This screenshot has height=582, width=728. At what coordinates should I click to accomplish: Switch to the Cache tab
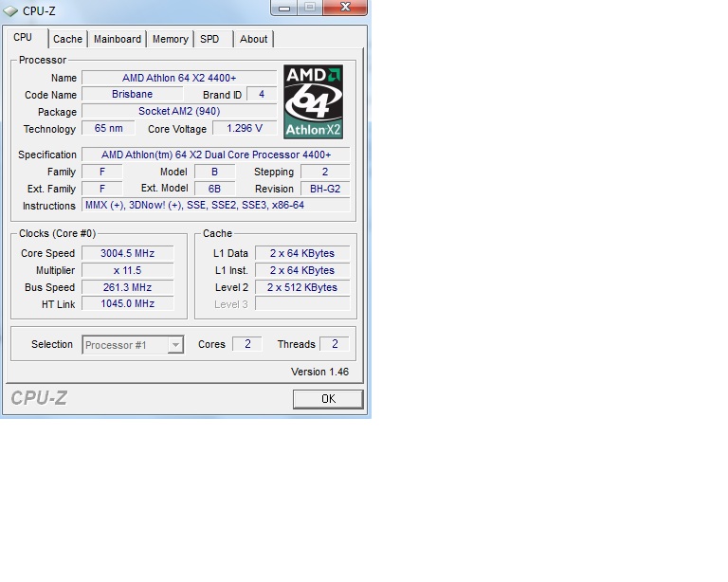[x=68, y=39]
